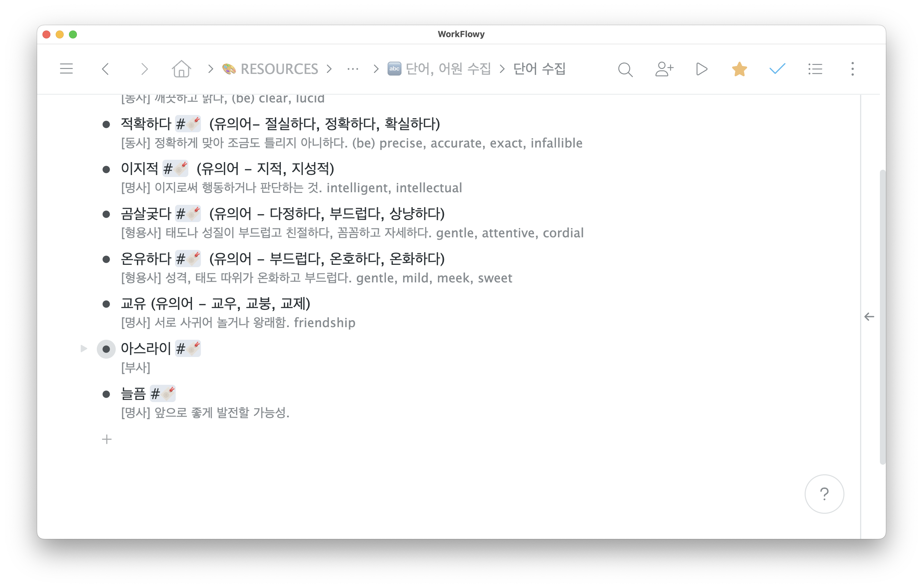This screenshot has width=923, height=588.
Task: Toggle the starred favorite icon
Action: [x=739, y=69]
